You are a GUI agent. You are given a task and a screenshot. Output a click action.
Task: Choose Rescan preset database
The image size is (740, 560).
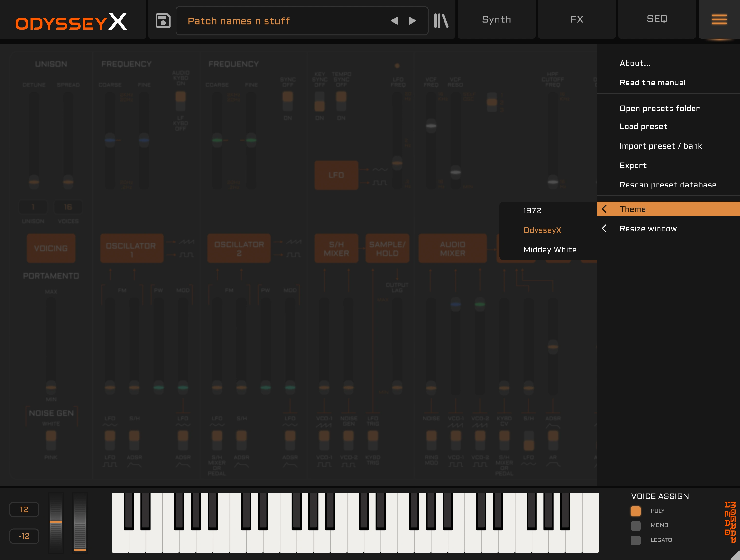tap(668, 185)
